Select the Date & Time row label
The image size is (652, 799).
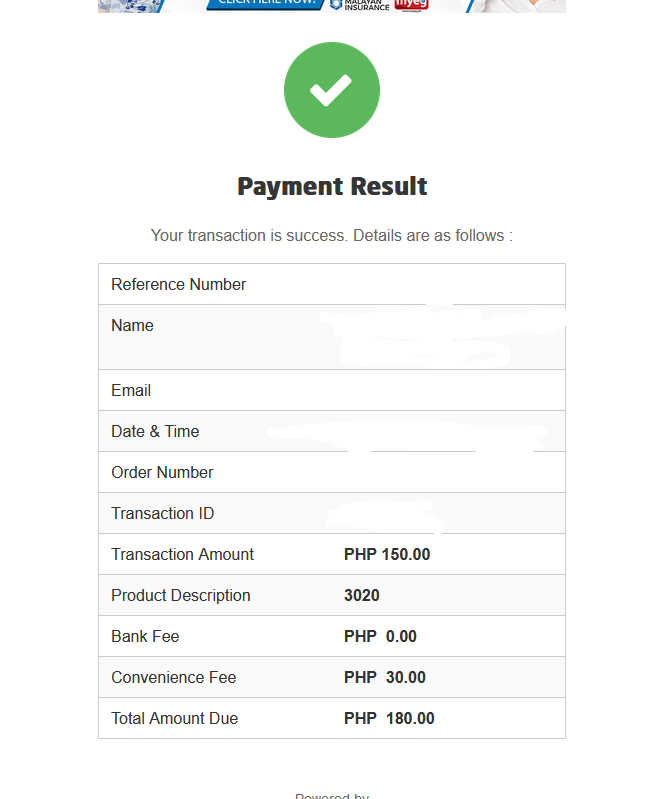click(x=155, y=432)
